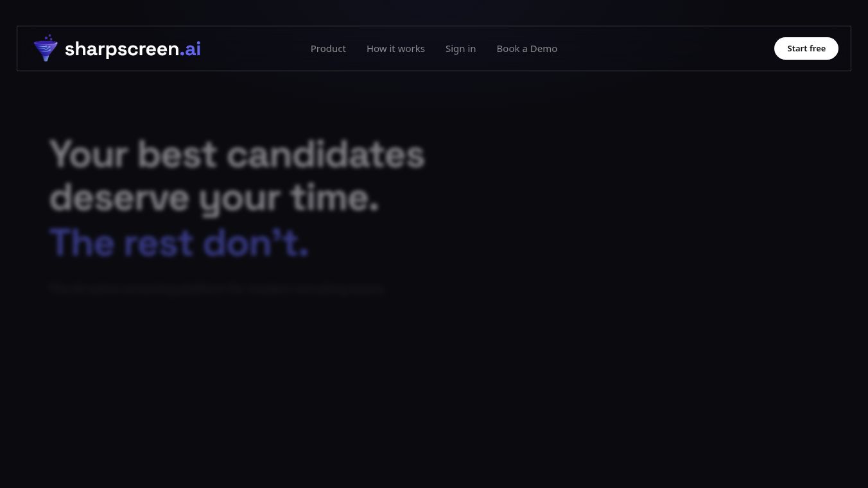Click the capitalized word Your starting the headline
The height and width of the screenshot is (488, 868).
pyautogui.click(x=89, y=155)
